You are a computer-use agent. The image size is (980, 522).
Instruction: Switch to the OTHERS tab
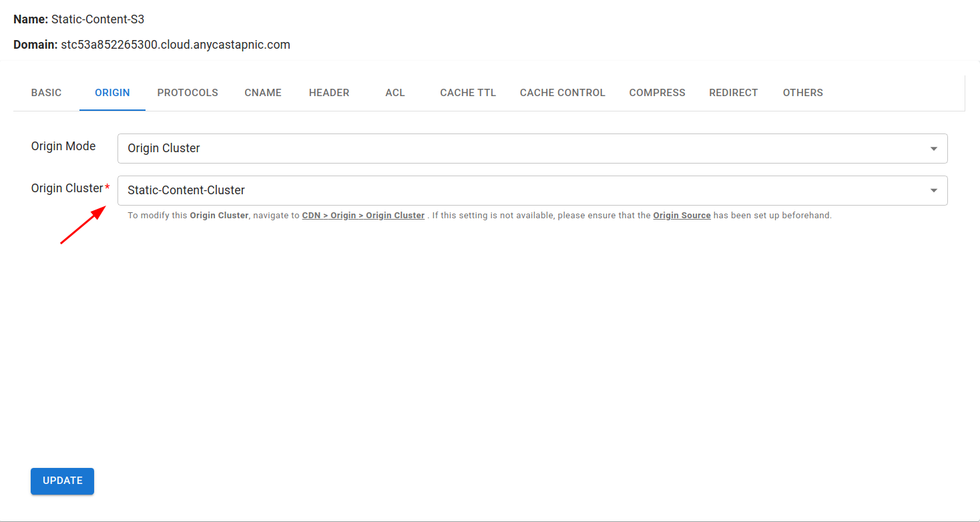click(x=802, y=93)
